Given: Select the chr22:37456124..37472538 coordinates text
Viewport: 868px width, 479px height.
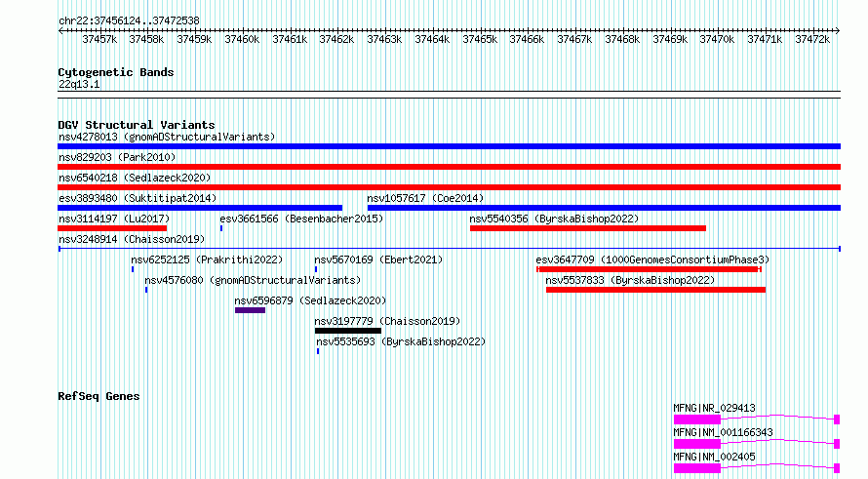Looking at the screenshot, I should (x=129, y=20).
